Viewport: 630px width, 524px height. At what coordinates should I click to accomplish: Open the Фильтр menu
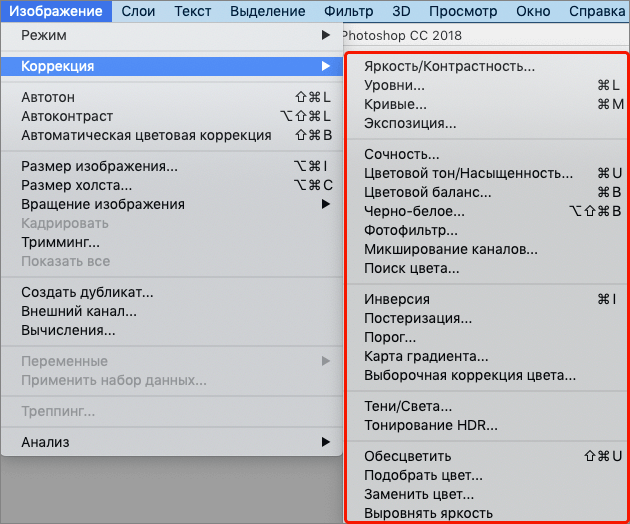[349, 11]
